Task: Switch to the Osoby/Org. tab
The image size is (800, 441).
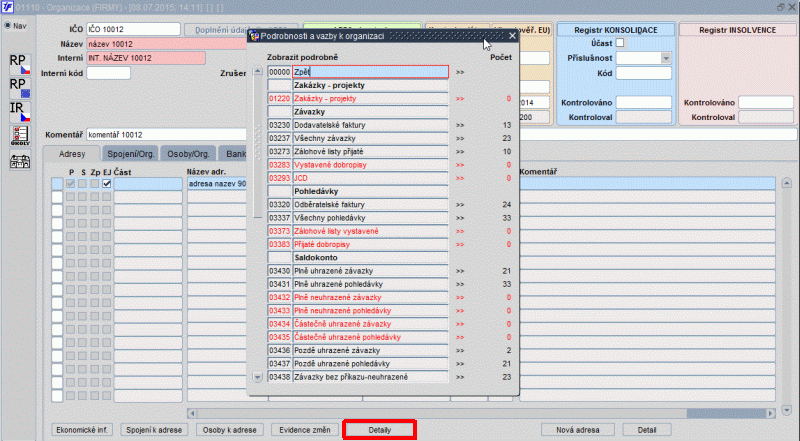Action: point(188,154)
